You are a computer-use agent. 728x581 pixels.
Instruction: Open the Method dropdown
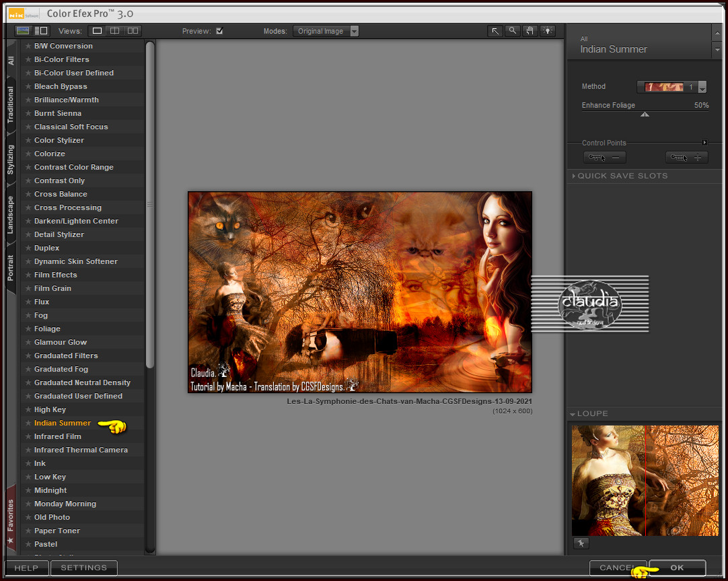(x=702, y=87)
